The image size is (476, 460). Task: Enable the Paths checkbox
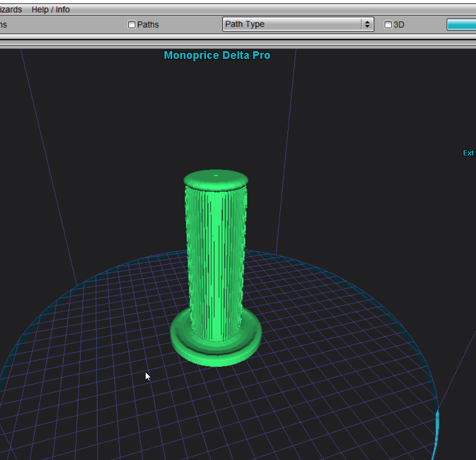coord(132,25)
